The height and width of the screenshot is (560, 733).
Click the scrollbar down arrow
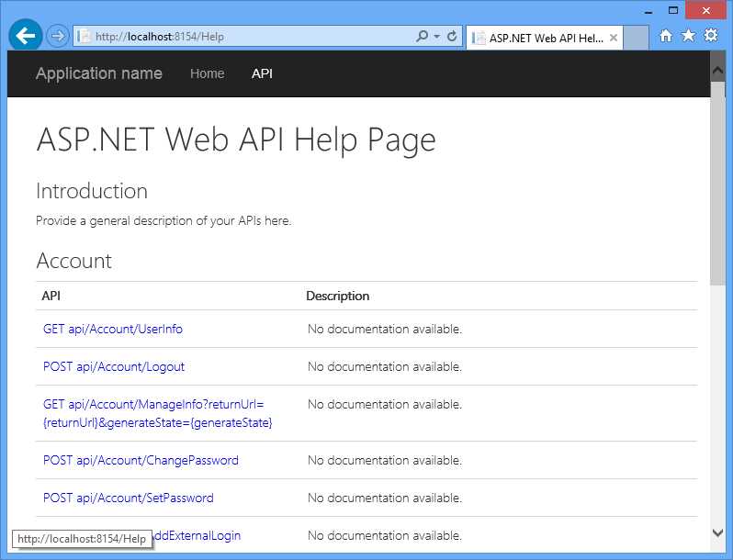[717, 532]
